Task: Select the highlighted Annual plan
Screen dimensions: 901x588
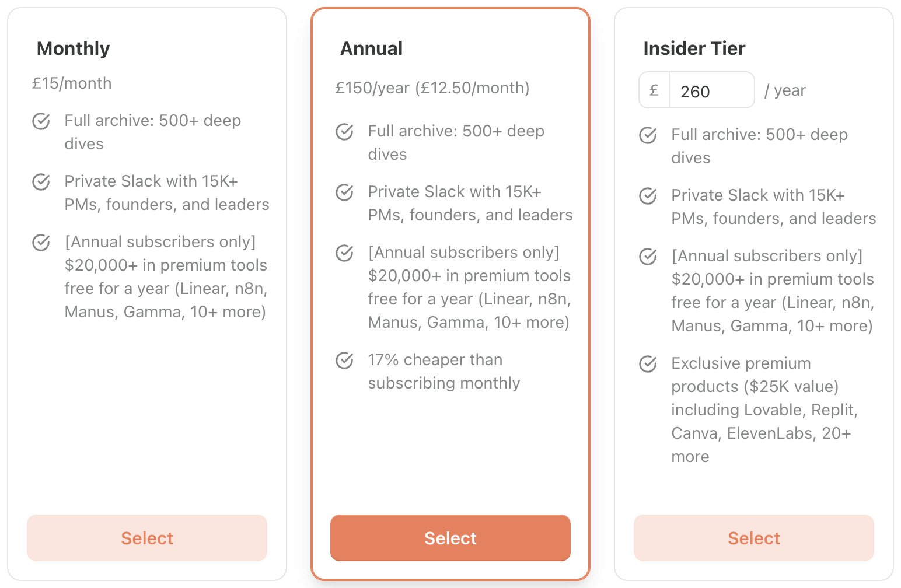Action: [450, 538]
